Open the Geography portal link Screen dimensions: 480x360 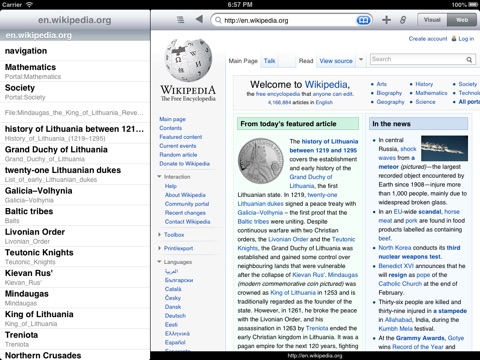click(x=390, y=102)
